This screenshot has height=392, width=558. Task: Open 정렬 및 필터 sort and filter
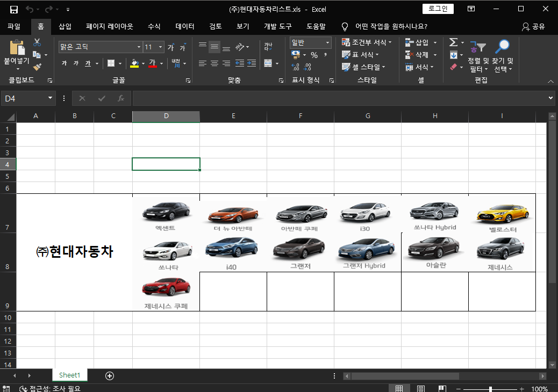pyautogui.click(x=478, y=56)
